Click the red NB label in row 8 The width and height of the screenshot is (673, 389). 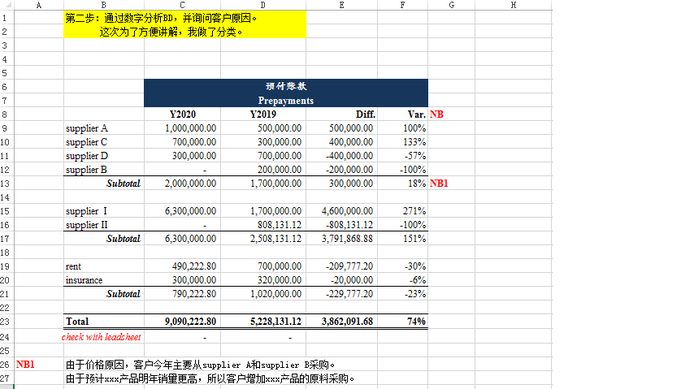[437, 114]
